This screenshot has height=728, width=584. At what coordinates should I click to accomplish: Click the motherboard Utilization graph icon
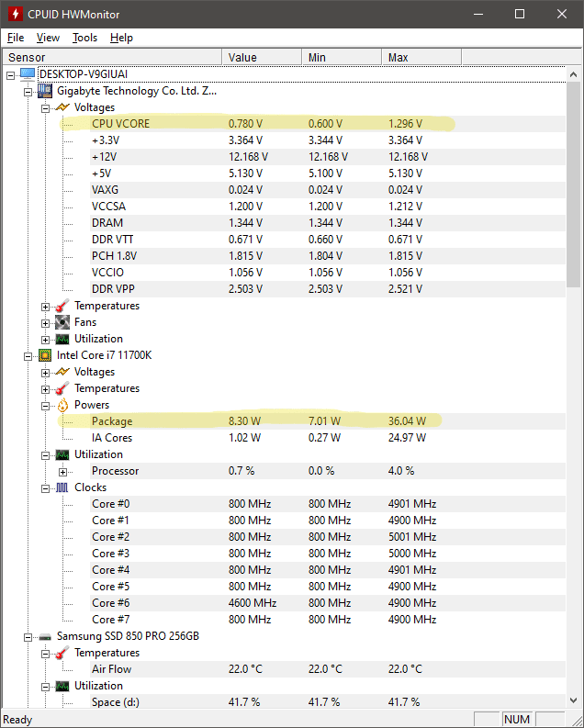(x=62, y=339)
